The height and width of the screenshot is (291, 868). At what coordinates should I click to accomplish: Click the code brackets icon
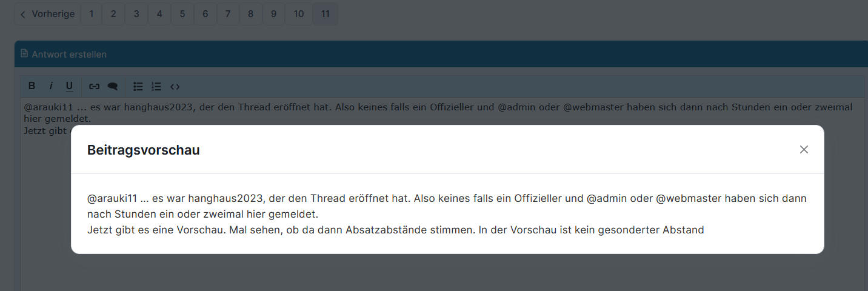pos(175,86)
